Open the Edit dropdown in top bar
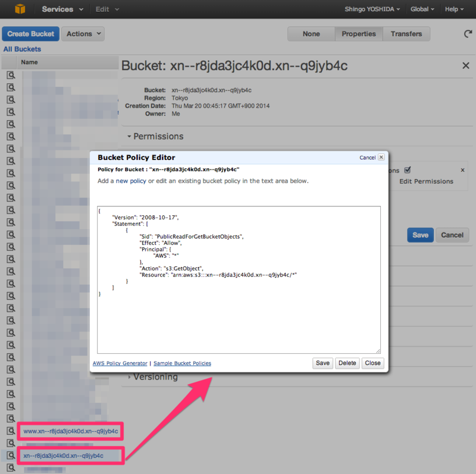Image resolution: width=476 pixels, height=474 pixels. (x=107, y=10)
